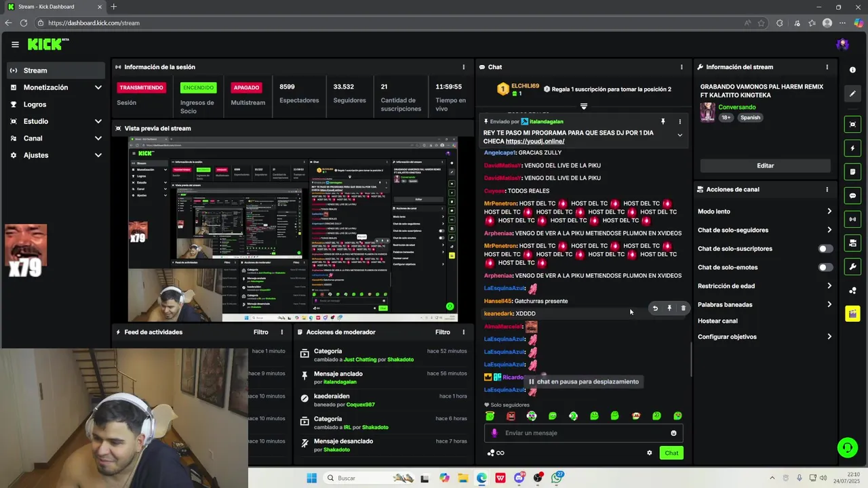Open WhatsApp from the taskbar
Viewport: 868px width, 488px height.
pos(557,478)
